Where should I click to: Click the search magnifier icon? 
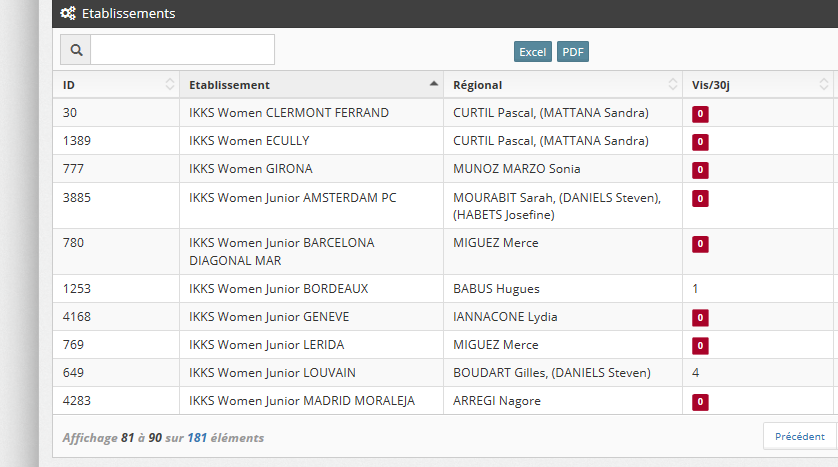[76, 50]
